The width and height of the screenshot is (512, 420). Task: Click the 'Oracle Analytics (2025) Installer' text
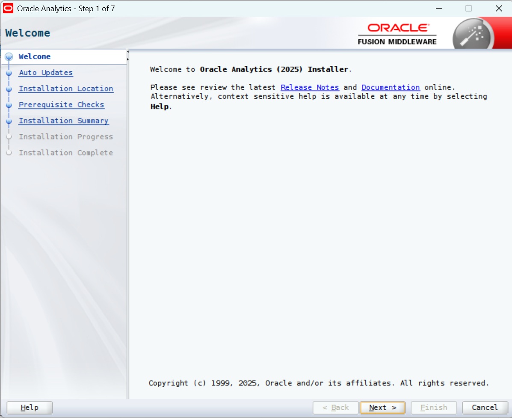(274, 69)
